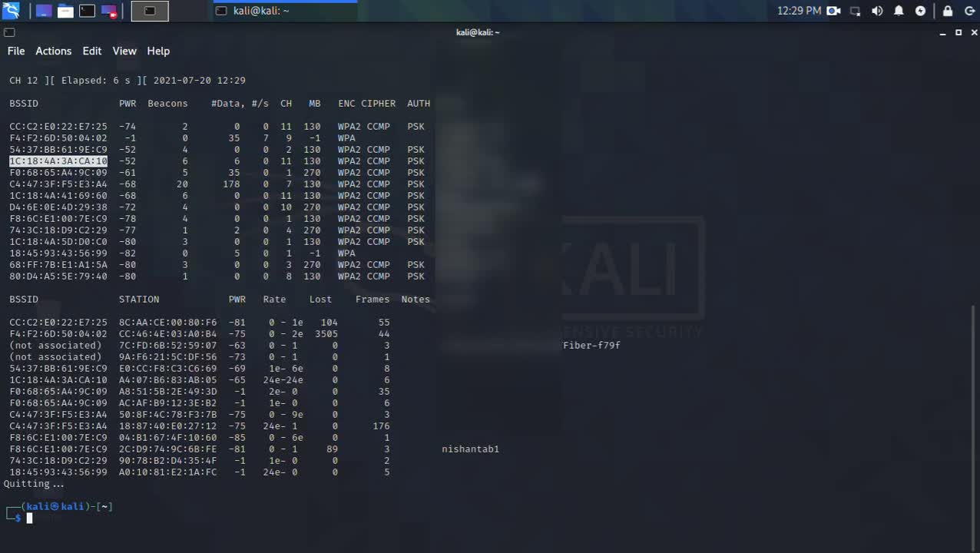Click the camera recording tray icon
The image size is (980, 553).
(834, 11)
